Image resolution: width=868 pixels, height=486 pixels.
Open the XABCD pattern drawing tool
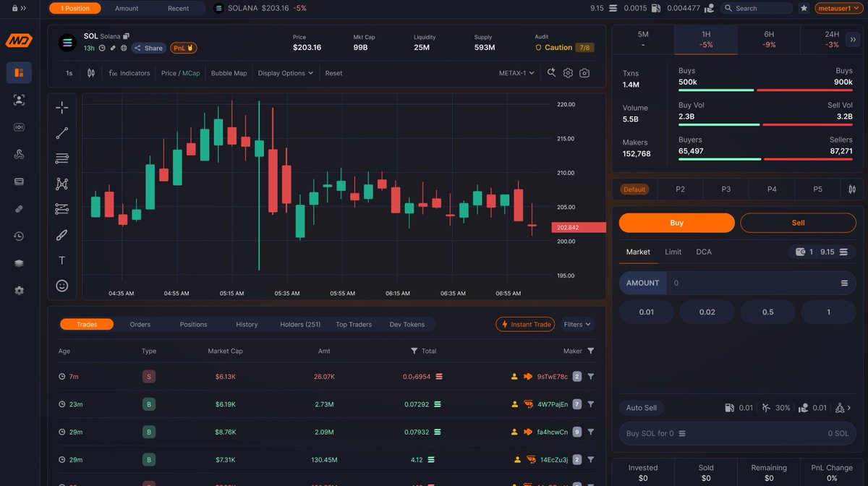point(61,184)
